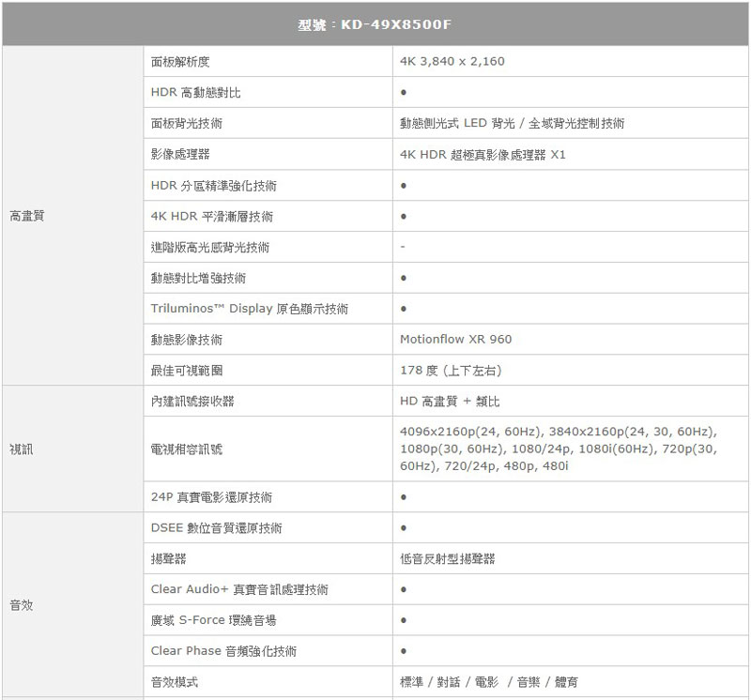This screenshot has height=700, width=751.
Task: Click the 面板背光技術 label
Action: (x=186, y=124)
